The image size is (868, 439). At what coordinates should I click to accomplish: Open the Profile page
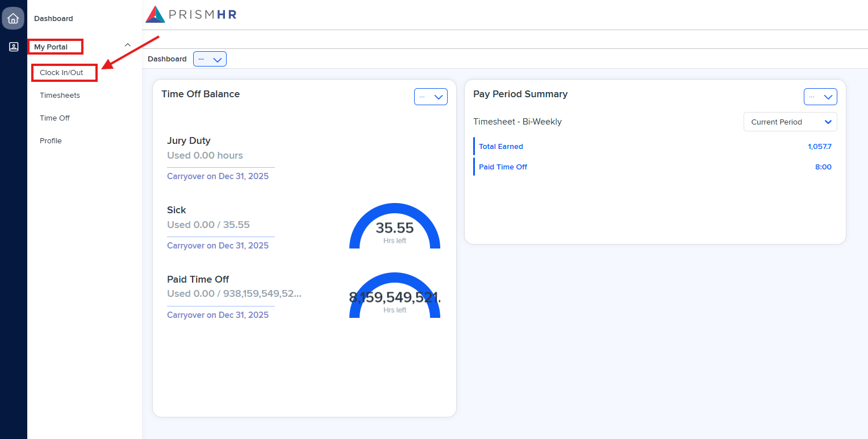pyautogui.click(x=51, y=140)
